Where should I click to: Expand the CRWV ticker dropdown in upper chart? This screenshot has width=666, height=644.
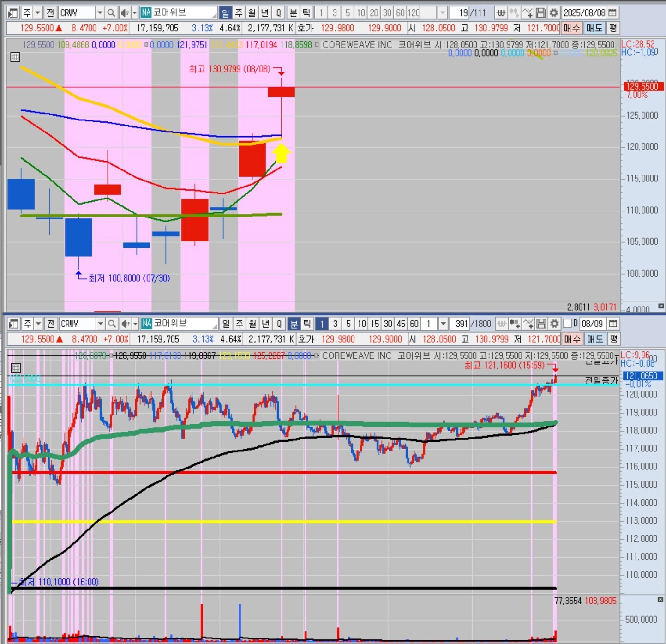point(100,12)
